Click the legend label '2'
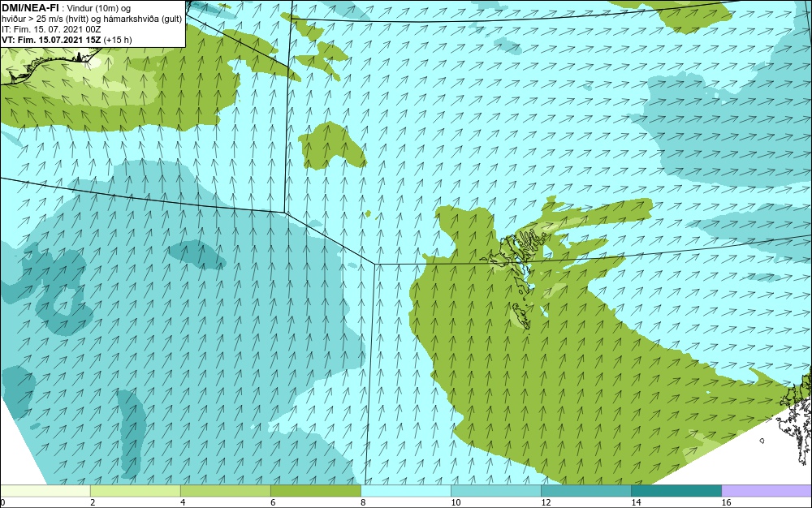812x508 pixels. (93, 502)
